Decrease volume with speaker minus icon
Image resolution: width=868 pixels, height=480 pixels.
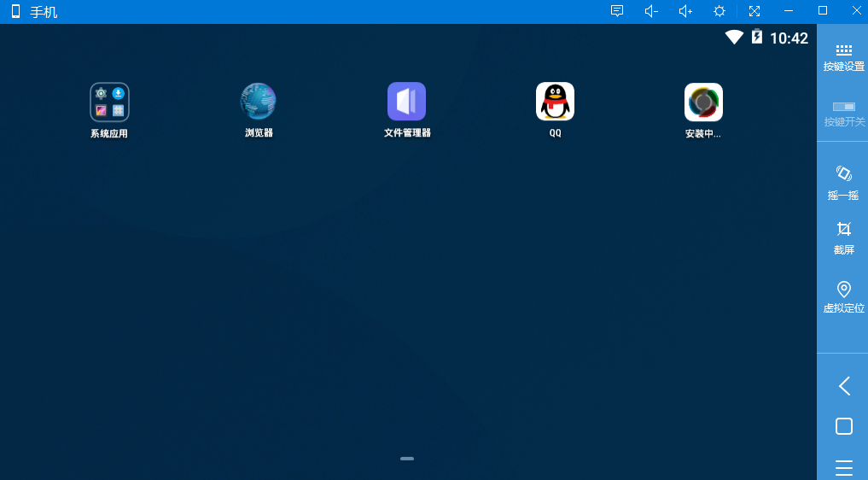click(x=651, y=11)
